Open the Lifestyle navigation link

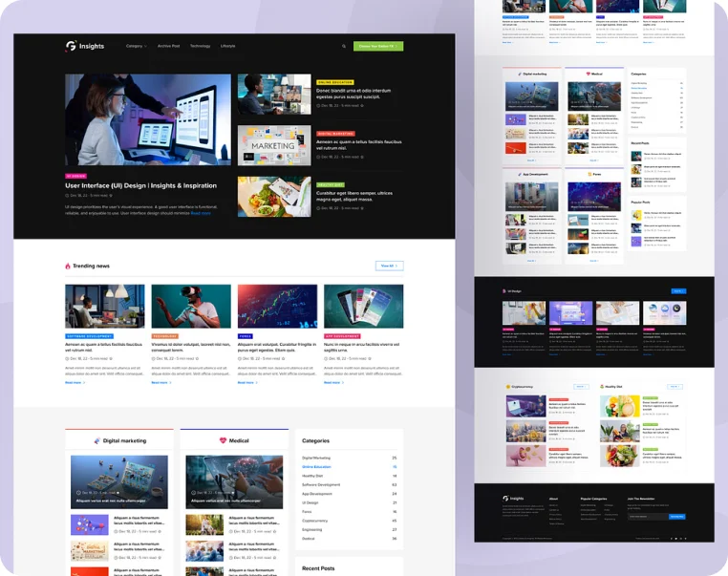click(228, 46)
